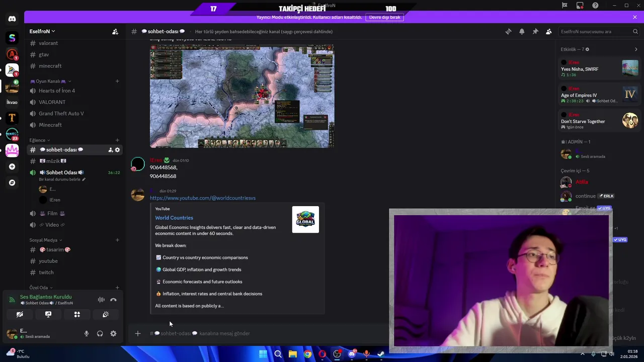
Task: Open sohbet-odası channel edit gear icon
Action: 117,150
